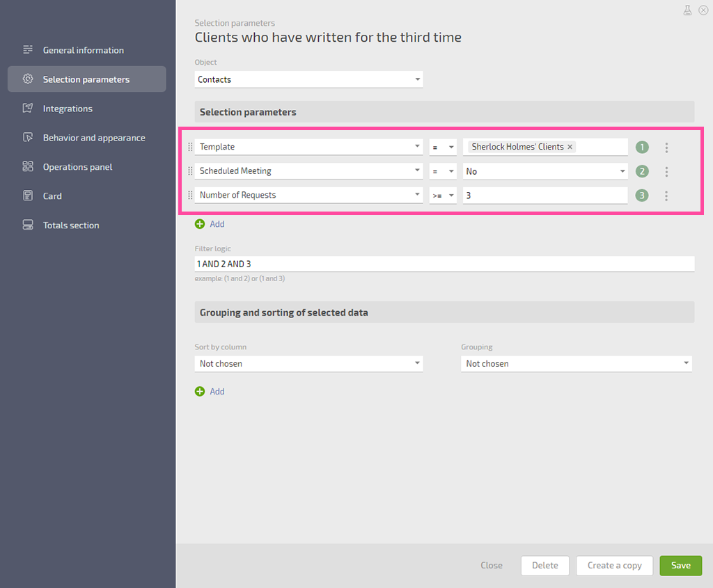Remove the Sherlock Holmes' Clients tag
Screen dimensions: 713x588
570,147
